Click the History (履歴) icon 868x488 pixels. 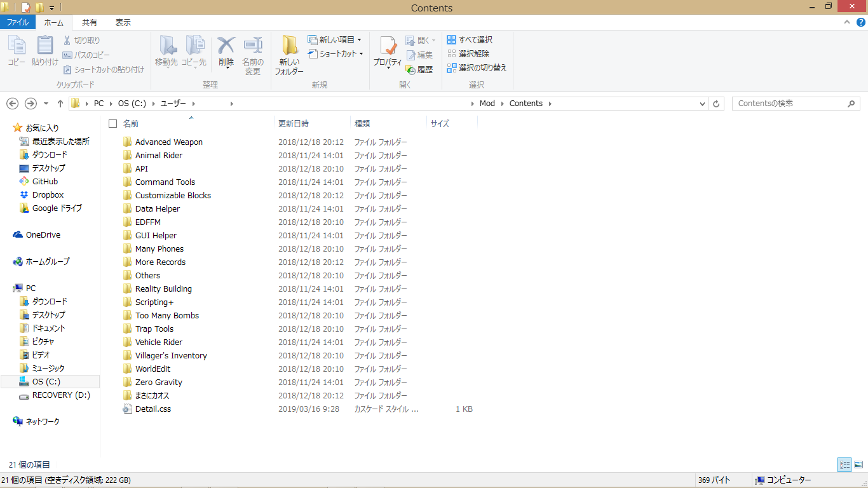pyautogui.click(x=419, y=70)
